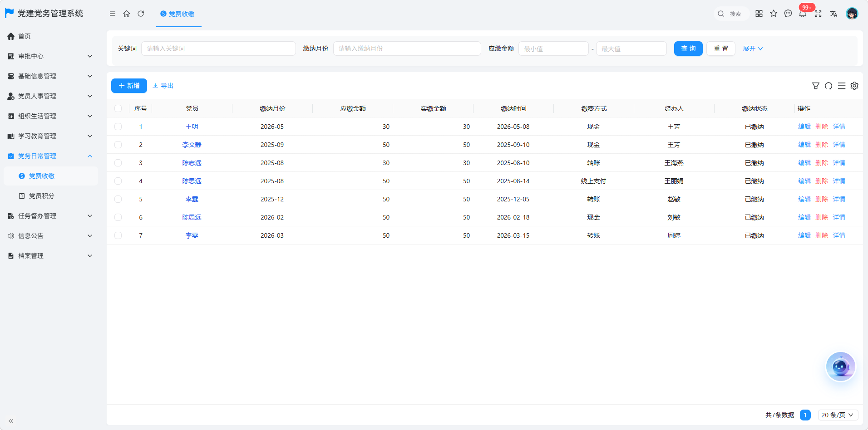Viewport: 868px width, 430px height.
Task: Click the 查询 search button
Action: pyautogui.click(x=688, y=49)
